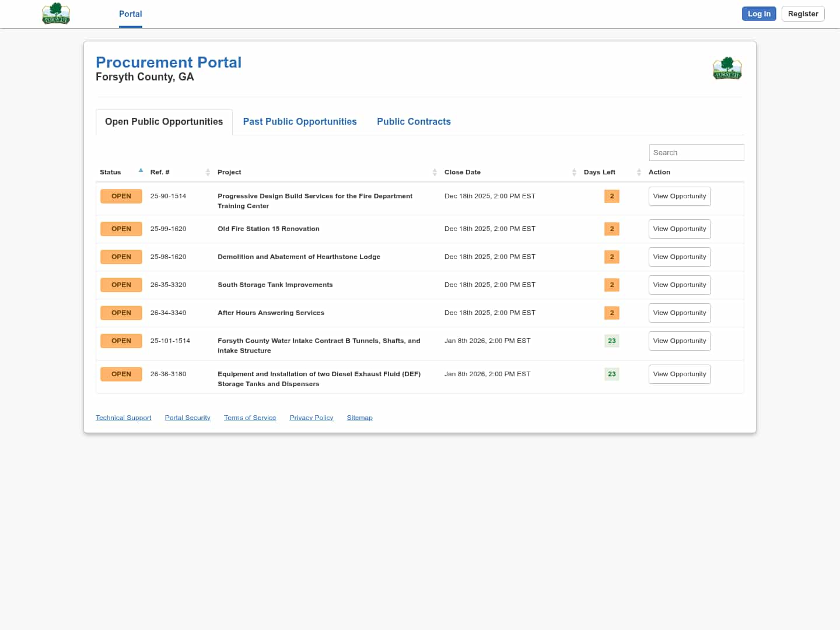Sort table by Status column arrow
The image size is (840, 630).
(141, 171)
